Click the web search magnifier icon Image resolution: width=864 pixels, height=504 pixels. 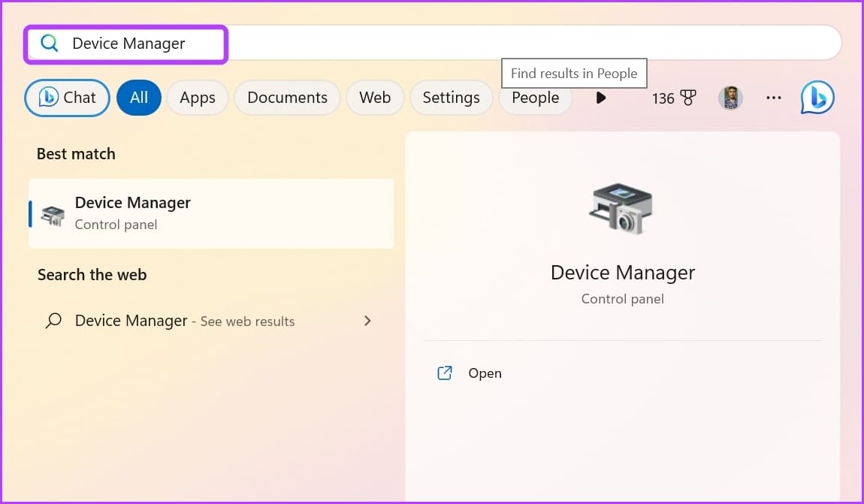coord(53,320)
